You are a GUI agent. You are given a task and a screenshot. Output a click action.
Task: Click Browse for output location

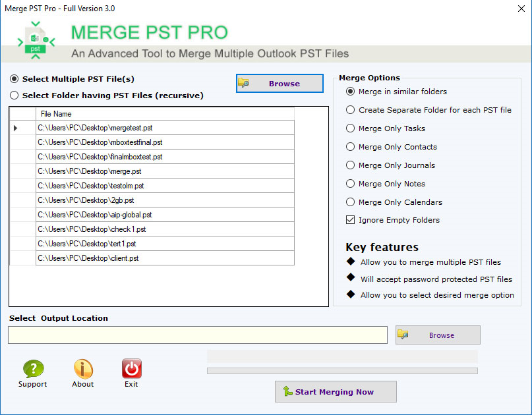click(438, 335)
